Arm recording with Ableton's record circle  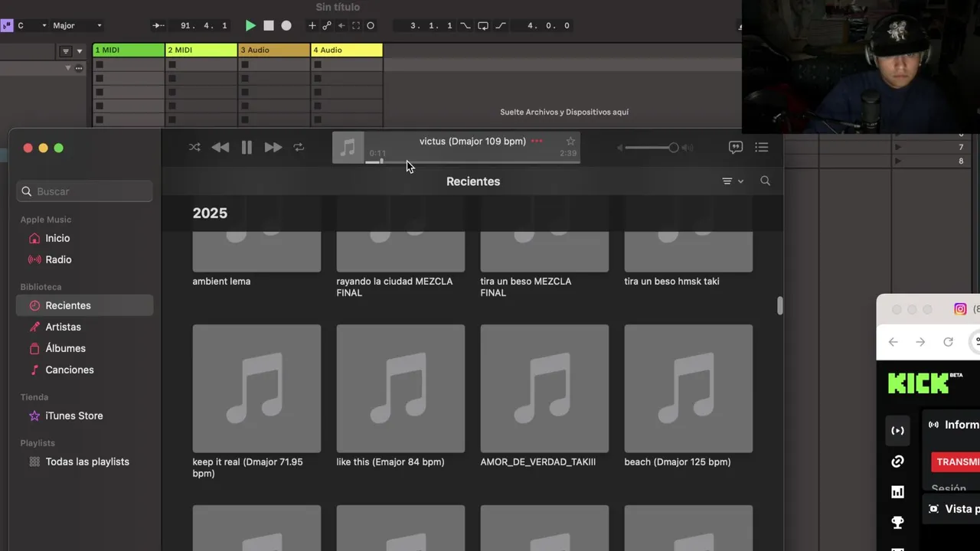[286, 25]
